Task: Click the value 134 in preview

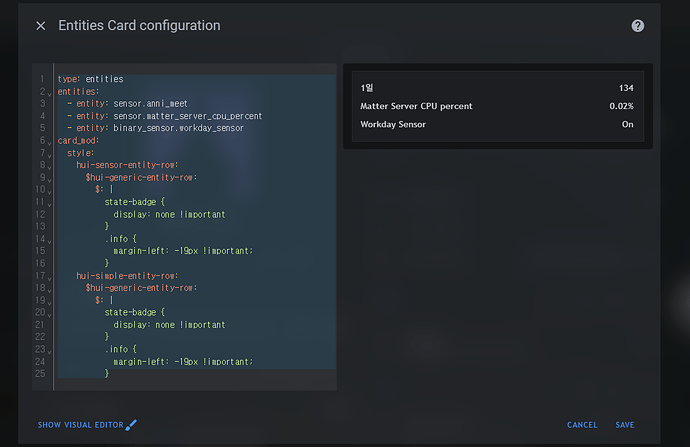Action: pos(626,88)
